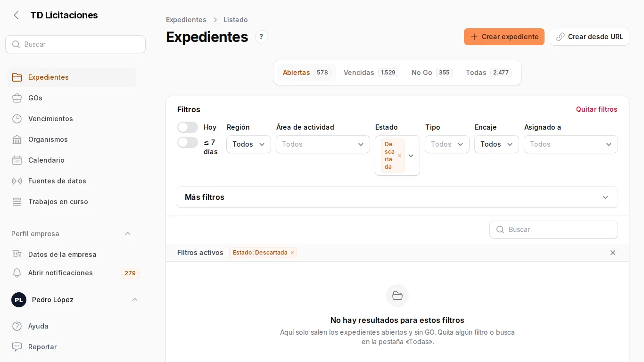Remove the Estado: Descartada active filter chip
The width and height of the screenshot is (644, 362).
292,253
